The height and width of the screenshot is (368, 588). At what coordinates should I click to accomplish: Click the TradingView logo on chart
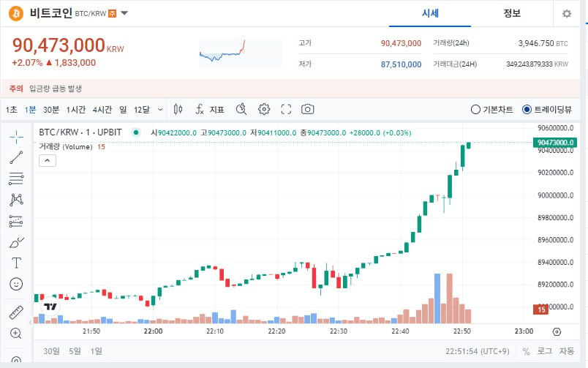click(50, 307)
